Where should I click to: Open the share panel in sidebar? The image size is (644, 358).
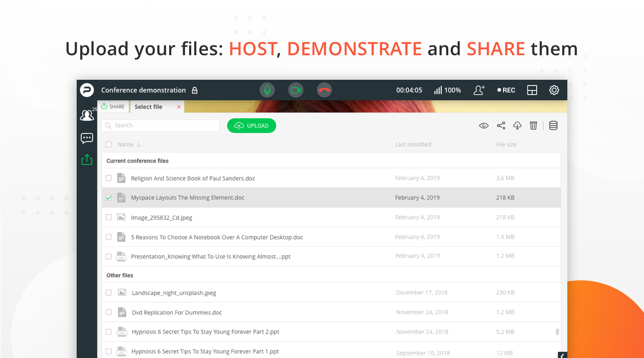87,160
